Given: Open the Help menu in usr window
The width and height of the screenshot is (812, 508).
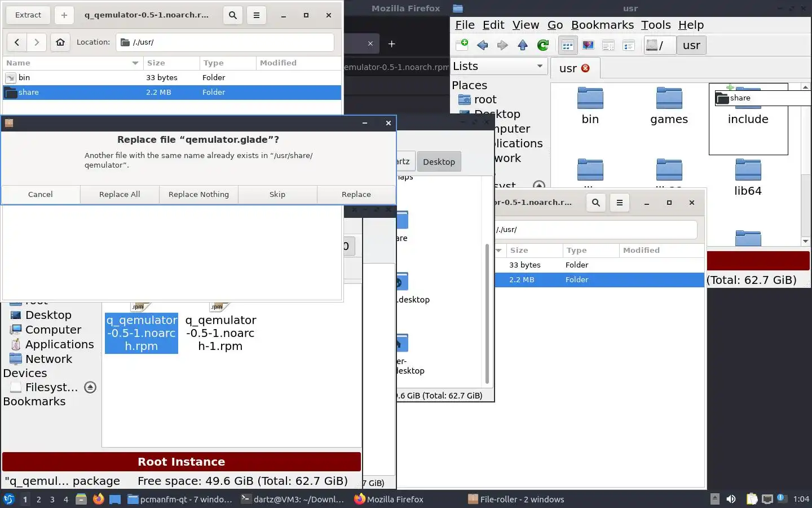Looking at the screenshot, I should 691,25.
